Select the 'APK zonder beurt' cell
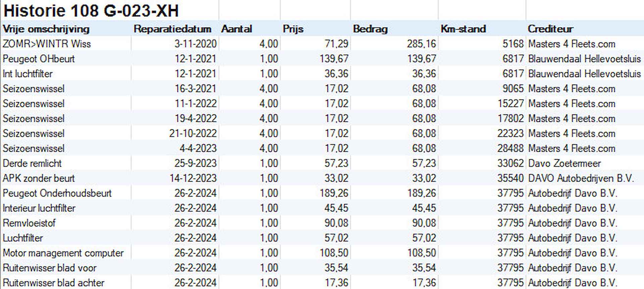Screen dimensions: 644x289 (x=39, y=178)
